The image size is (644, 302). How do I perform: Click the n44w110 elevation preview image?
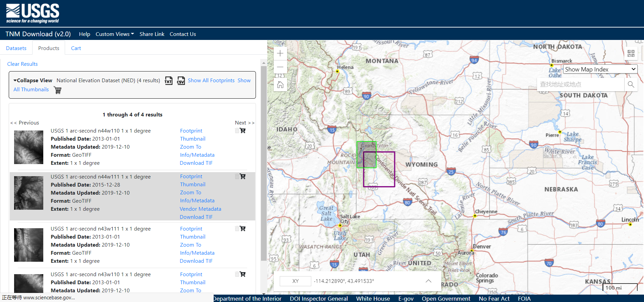coord(29,147)
